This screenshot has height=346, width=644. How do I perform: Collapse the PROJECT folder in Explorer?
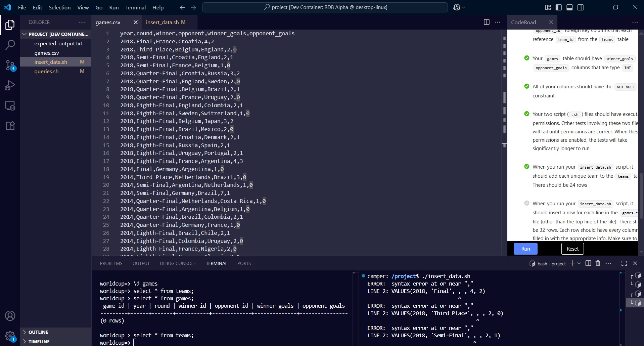tap(25, 34)
